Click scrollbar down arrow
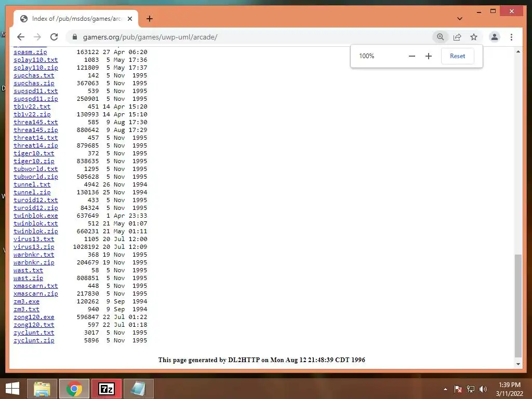The width and height of the screenshot is (532, 399). (x=518, y=364)
